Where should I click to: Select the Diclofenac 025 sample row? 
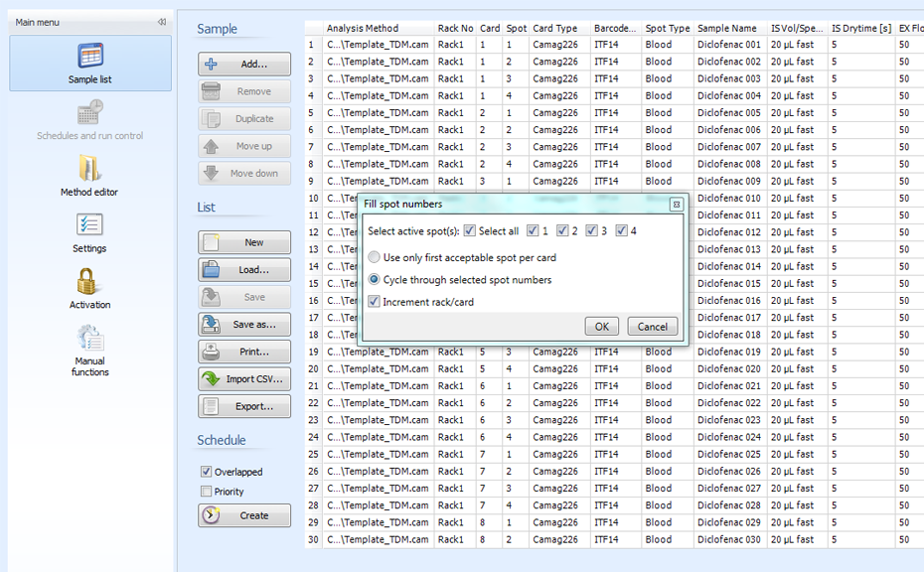tap(727, 455)
